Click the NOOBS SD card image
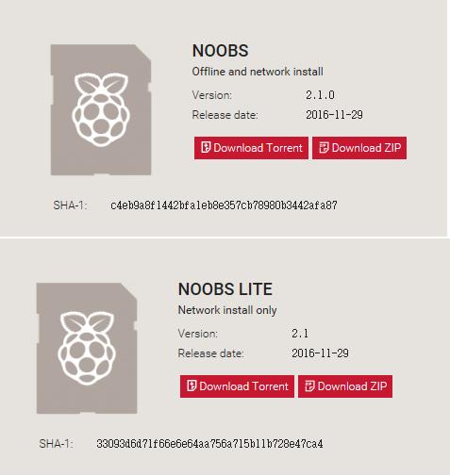Image resolution: width=450 pixels, height=476 pixels. click(x=101, y=109)
